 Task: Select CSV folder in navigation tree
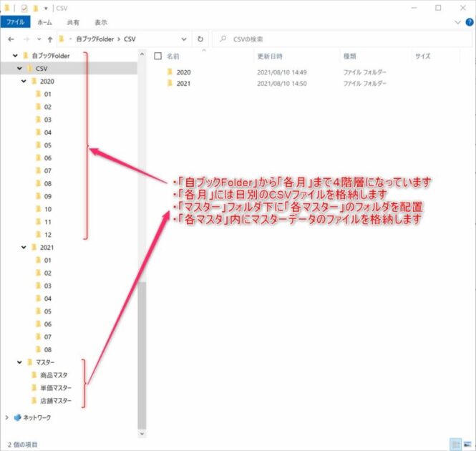pyautogui.click(x=42, y=68)
